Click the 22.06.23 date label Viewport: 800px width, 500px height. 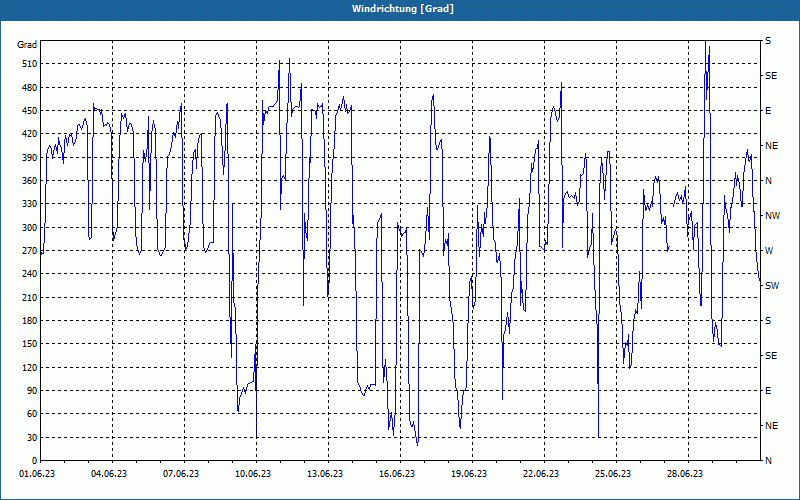coord(541,474)
